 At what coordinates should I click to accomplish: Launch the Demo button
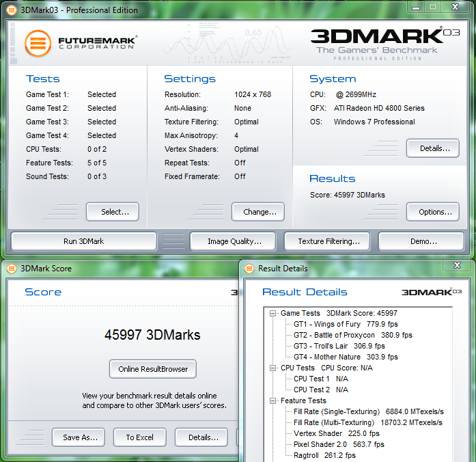[x=421, y=241]
